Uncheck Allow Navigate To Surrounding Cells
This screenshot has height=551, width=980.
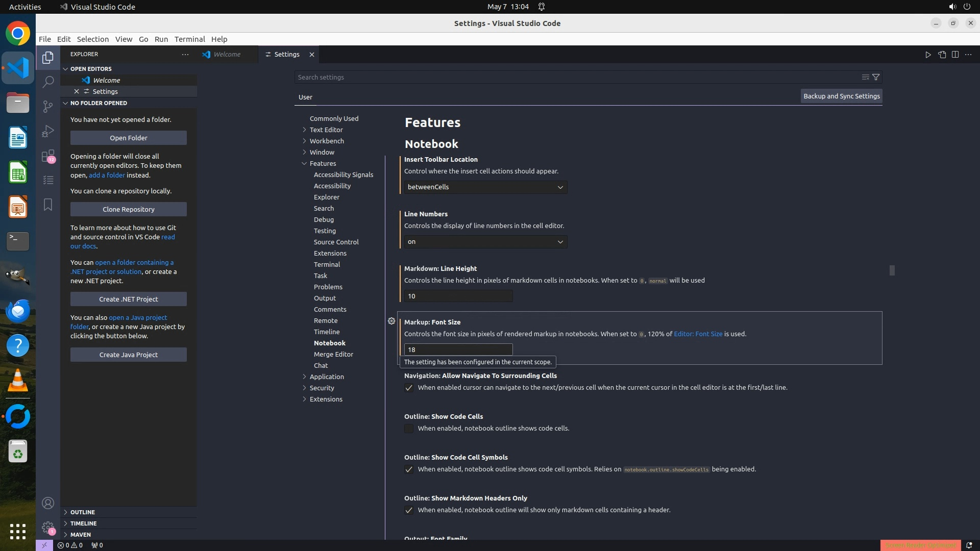click(x=409, y=388)
